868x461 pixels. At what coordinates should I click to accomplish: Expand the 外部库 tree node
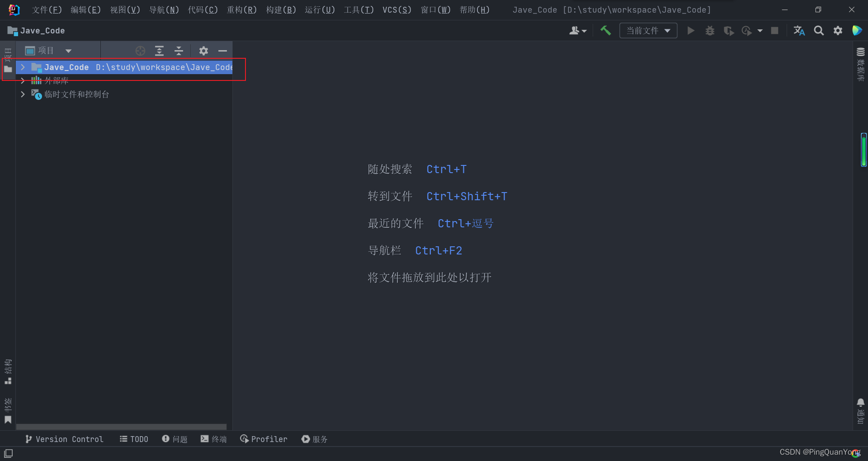coord(23,80)
